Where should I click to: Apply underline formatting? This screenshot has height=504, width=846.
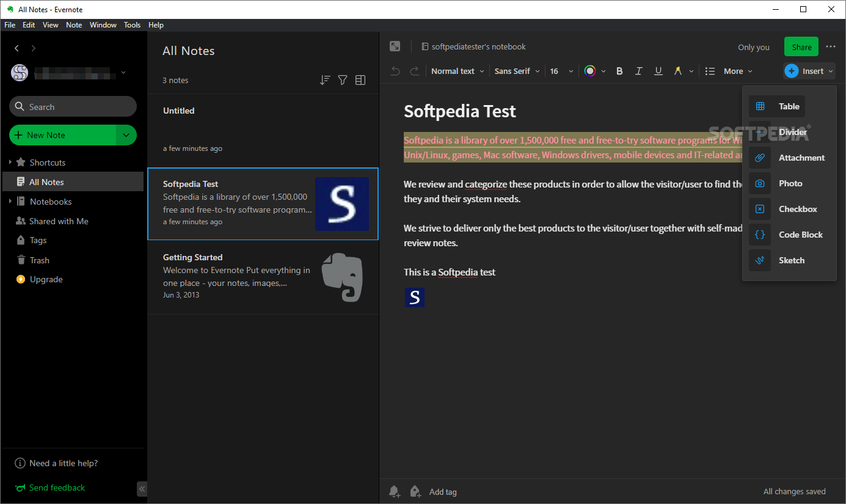[658, 71]
